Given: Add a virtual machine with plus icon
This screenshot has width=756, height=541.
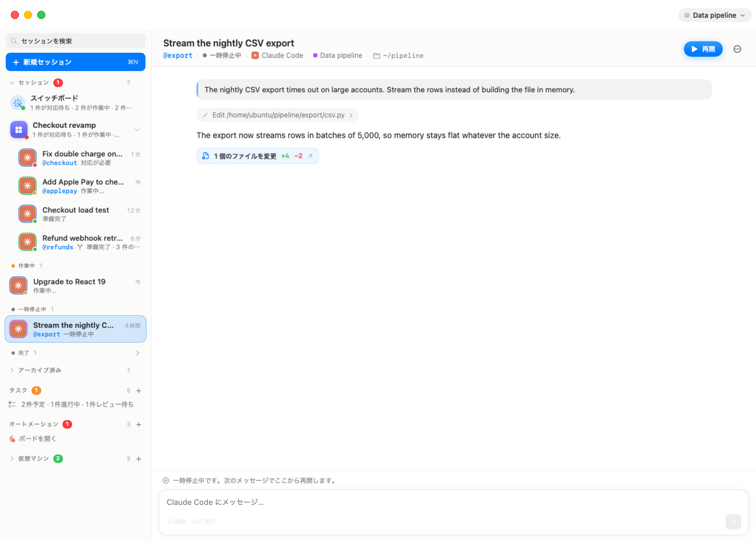Looking at the screenshot, I should click(x=139, y=459).
